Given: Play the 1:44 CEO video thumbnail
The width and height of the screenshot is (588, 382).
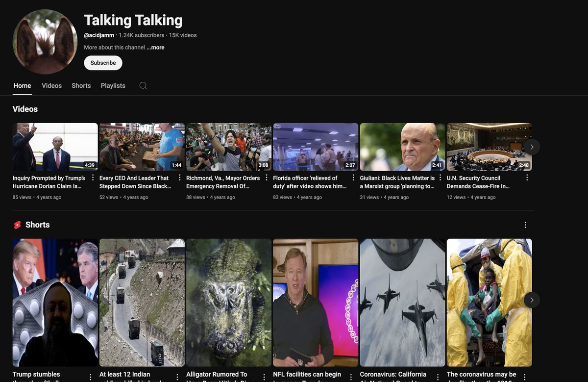Looking at the screenshot, I should 142,147.
